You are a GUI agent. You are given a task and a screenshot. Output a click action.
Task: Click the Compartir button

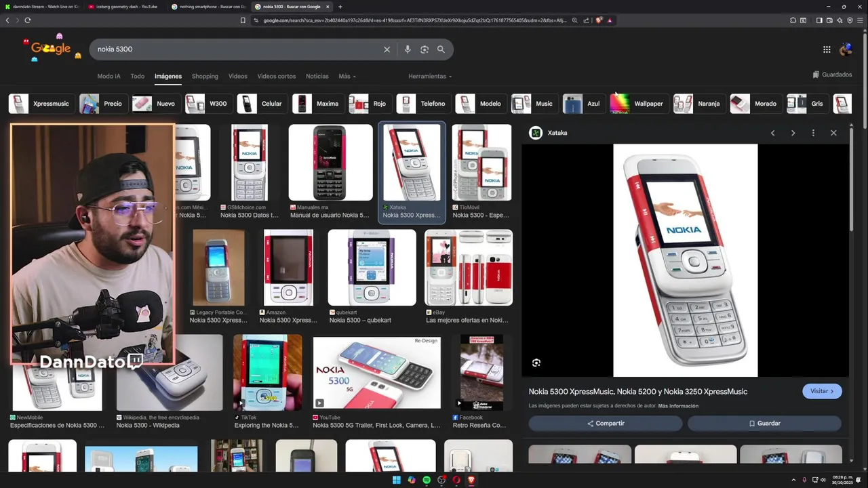coord(606,424)
